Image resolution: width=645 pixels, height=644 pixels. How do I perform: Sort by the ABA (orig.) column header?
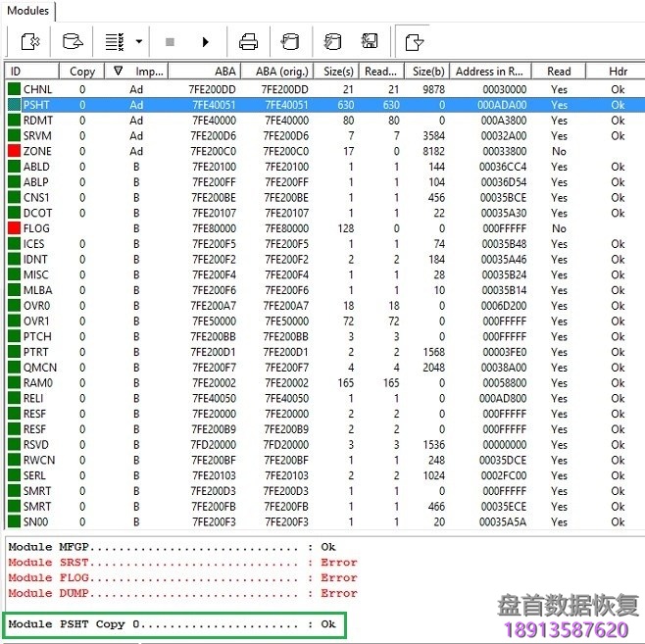tap(277, 72)
